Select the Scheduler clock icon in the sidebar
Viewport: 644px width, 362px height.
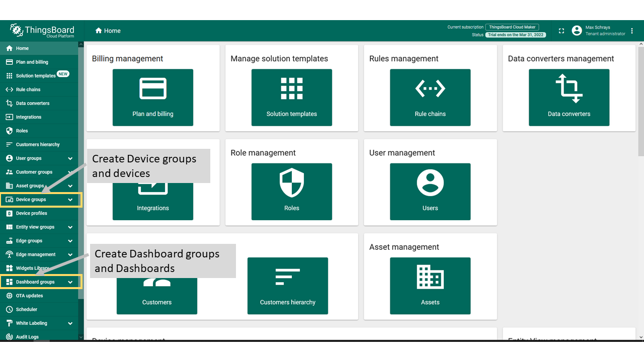coord(9,309)
